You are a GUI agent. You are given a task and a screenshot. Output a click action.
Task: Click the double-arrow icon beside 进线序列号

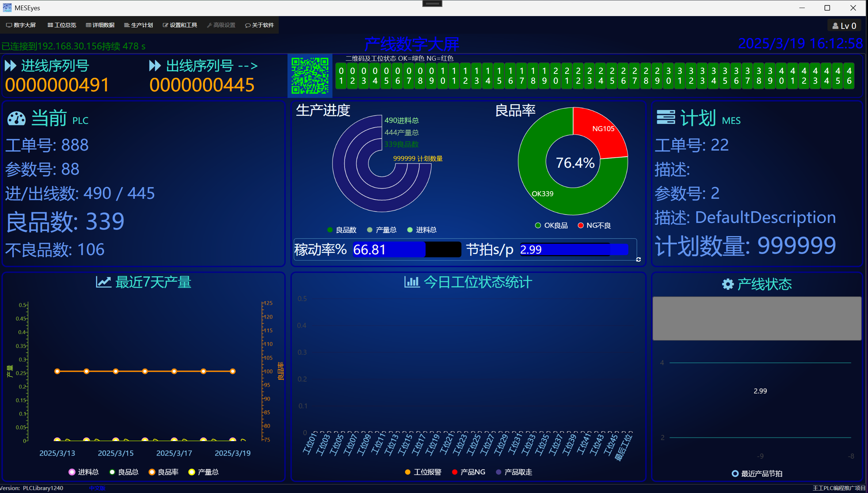point(11,66)
